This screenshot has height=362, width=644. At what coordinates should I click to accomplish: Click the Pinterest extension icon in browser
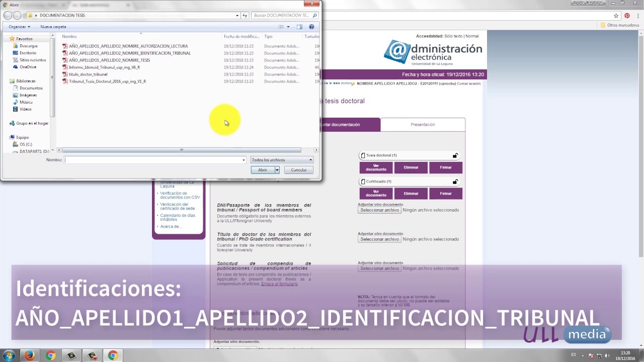[627, 16]
